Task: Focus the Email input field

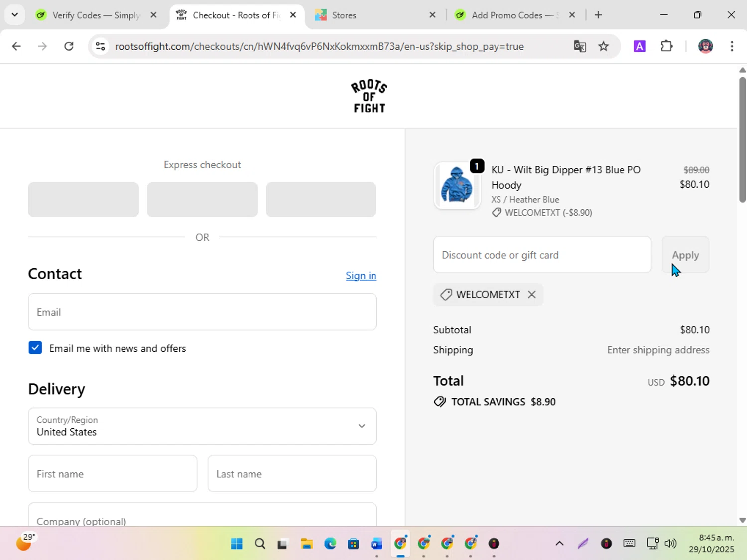Action: click(202, 312)
